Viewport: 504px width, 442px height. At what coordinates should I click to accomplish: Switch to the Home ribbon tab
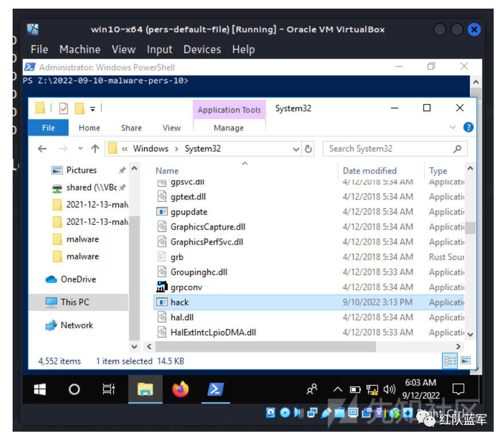point(90,127)
